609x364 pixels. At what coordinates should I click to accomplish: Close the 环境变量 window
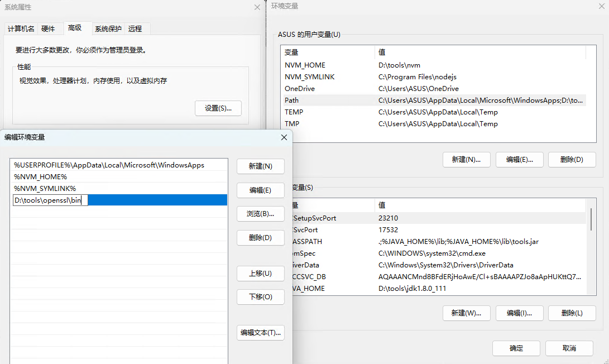pos(602,6)
